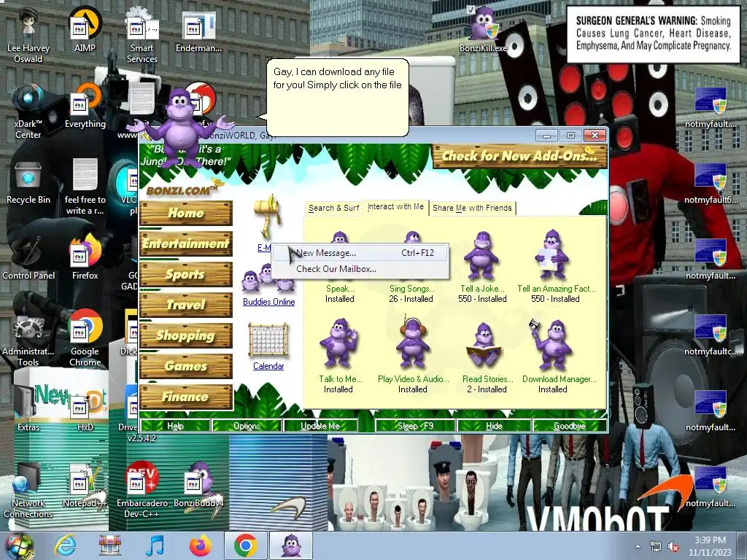Image resolution: width=747 pixels, height=560 pixels.
Task: Switch to Search & Surf tab
Action: coord(333,208)
